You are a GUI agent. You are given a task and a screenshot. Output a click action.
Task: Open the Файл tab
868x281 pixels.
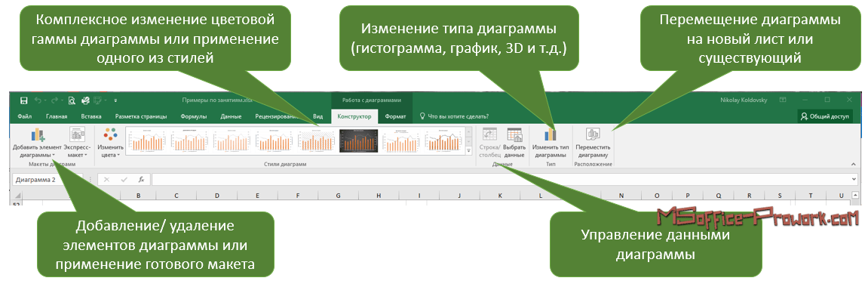(24, 116)
